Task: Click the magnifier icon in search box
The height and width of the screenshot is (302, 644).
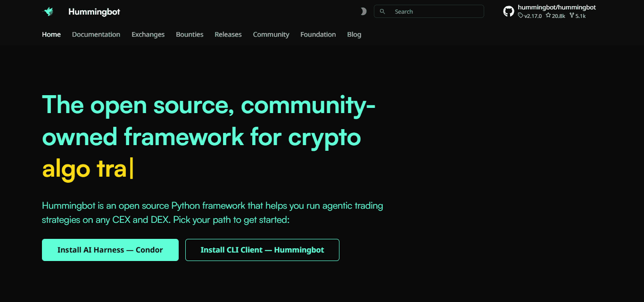Action: coord(382,11)
